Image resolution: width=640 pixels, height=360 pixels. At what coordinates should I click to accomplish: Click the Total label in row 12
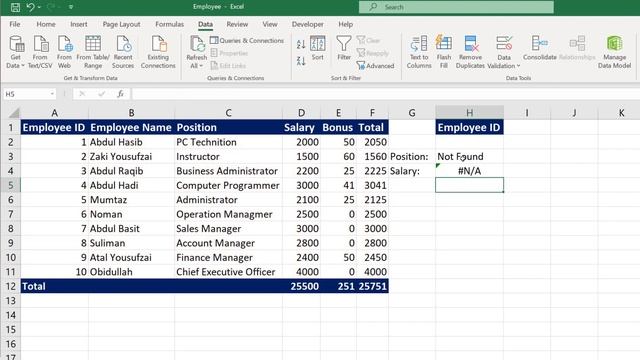tap(34, 286)
